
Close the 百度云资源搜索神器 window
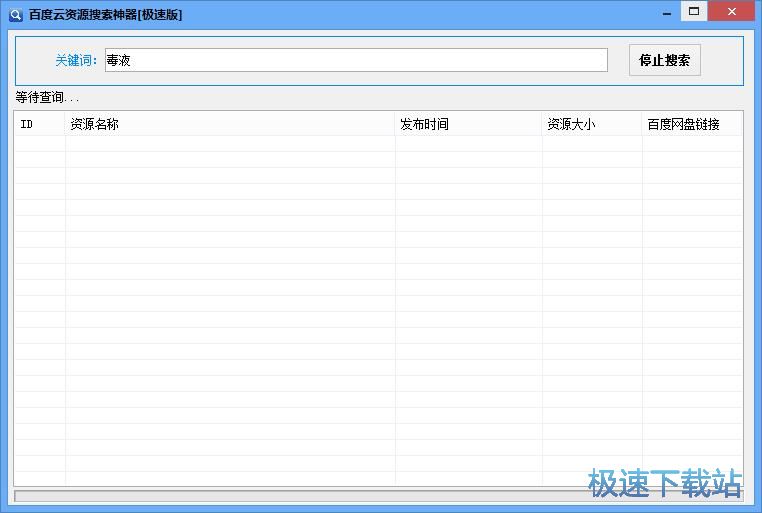731,11
